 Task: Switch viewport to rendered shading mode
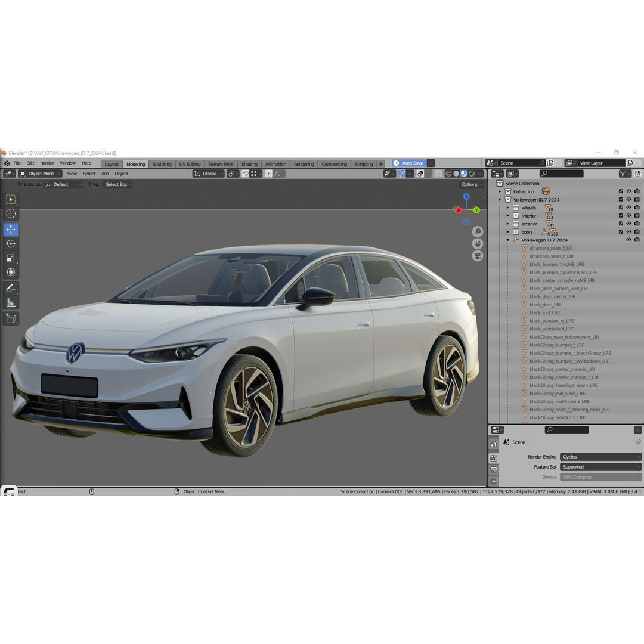[x=472, y=174]
